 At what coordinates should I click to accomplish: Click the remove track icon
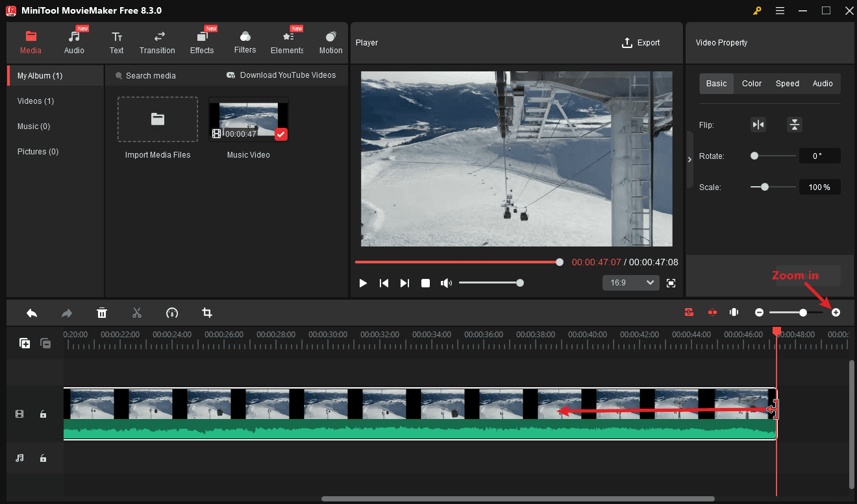45,344
